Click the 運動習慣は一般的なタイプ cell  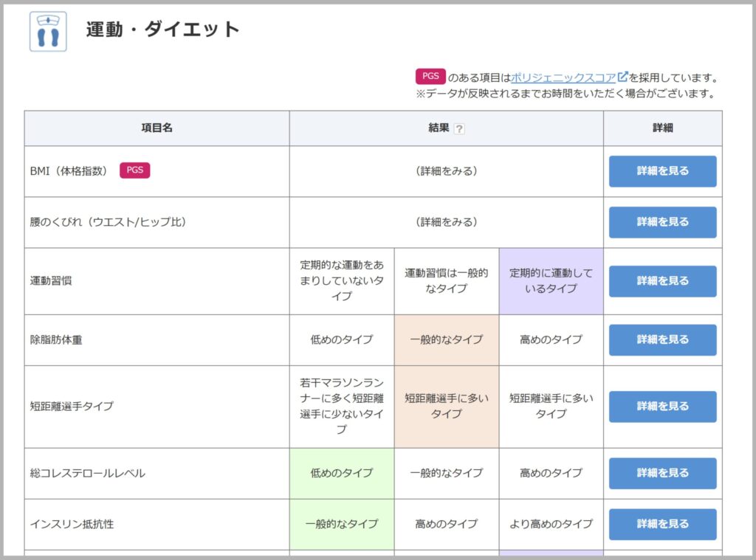tap(447, 281)
